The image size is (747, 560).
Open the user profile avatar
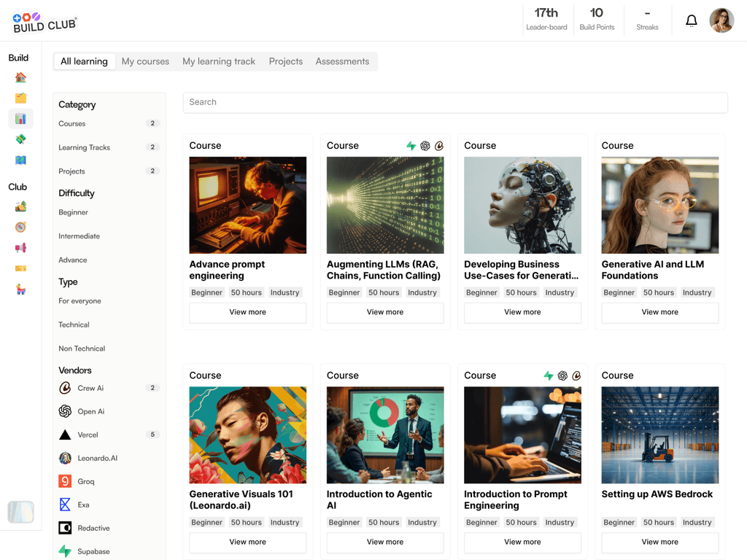[721, 20]
